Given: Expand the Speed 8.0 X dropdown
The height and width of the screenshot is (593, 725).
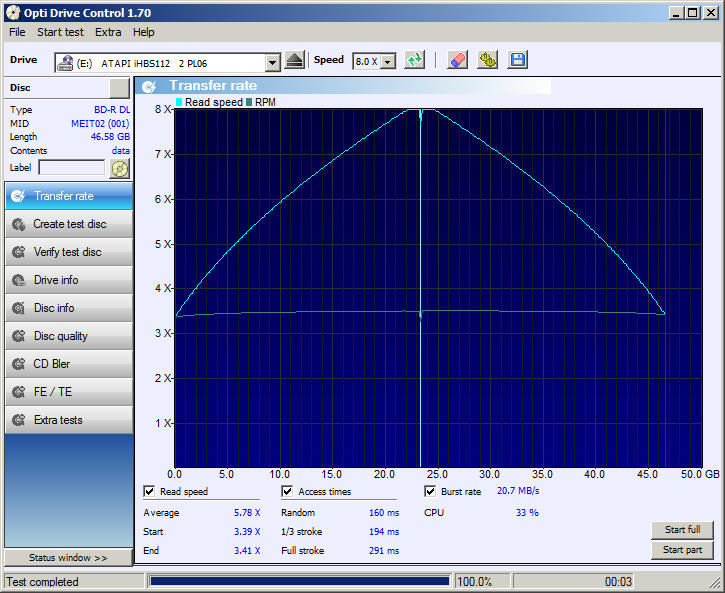Looking at the screenshot, I should click(x=388, y=61).
